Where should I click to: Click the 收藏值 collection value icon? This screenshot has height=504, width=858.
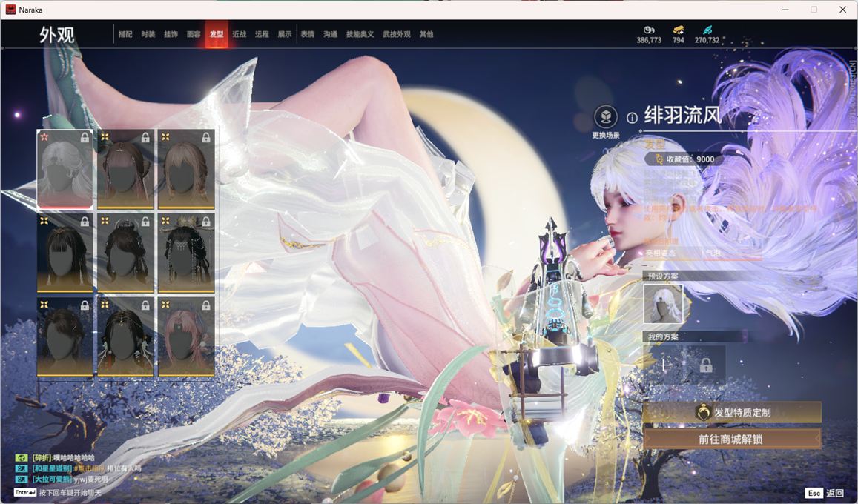tap(659, 159)
